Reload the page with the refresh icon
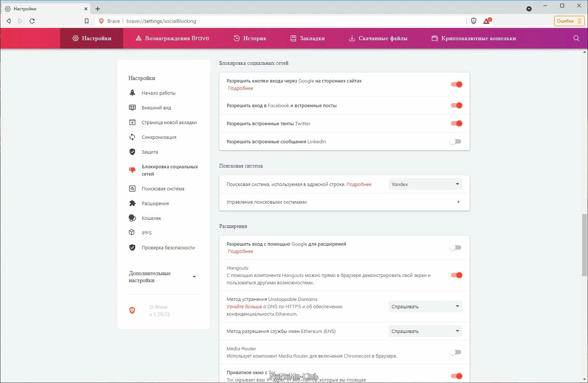 (x=32, y=21)
